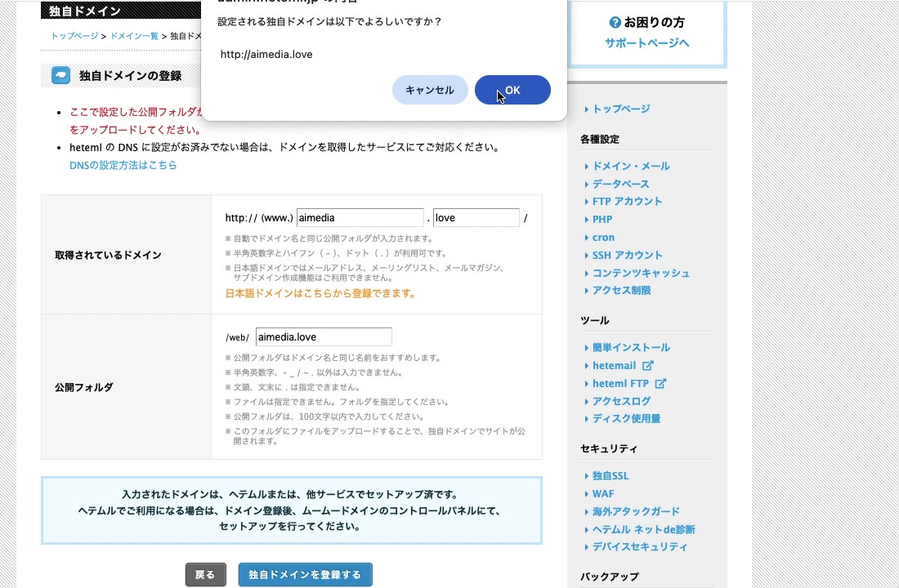899x588 pixels.
Task: Open デバイスセキュリティ link
Action: 640,546
